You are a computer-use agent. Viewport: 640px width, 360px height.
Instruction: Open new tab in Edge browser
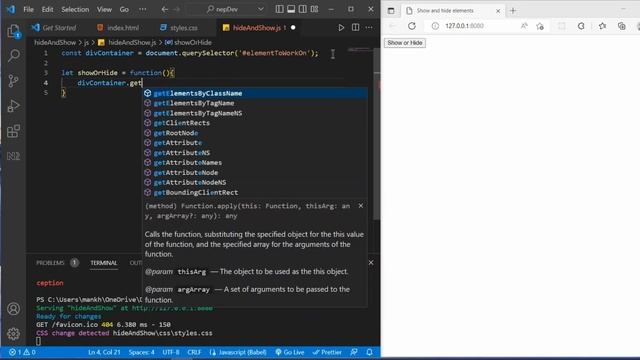pos(513,11)
